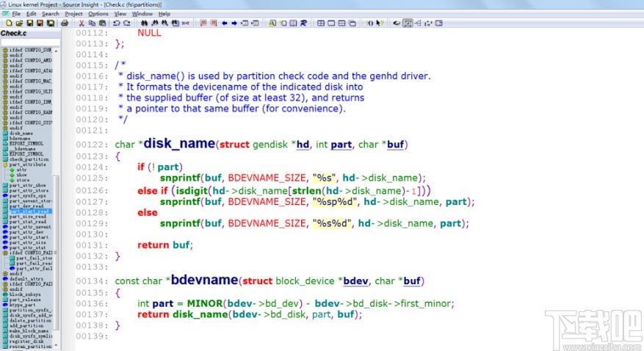Viewport: 644px width, 351px height.
Task: Click the Tile Windows layout icon
Action: tap(321, 23)
